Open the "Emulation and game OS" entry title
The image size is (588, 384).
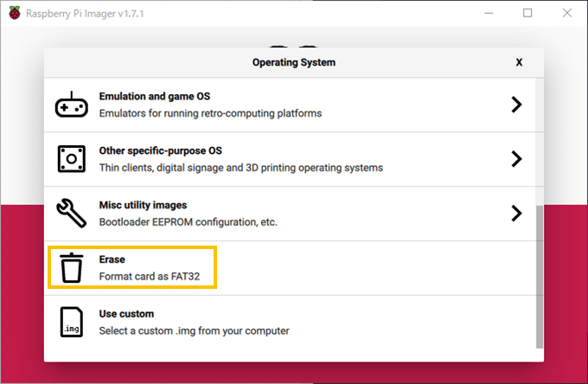tap(155, 97)
